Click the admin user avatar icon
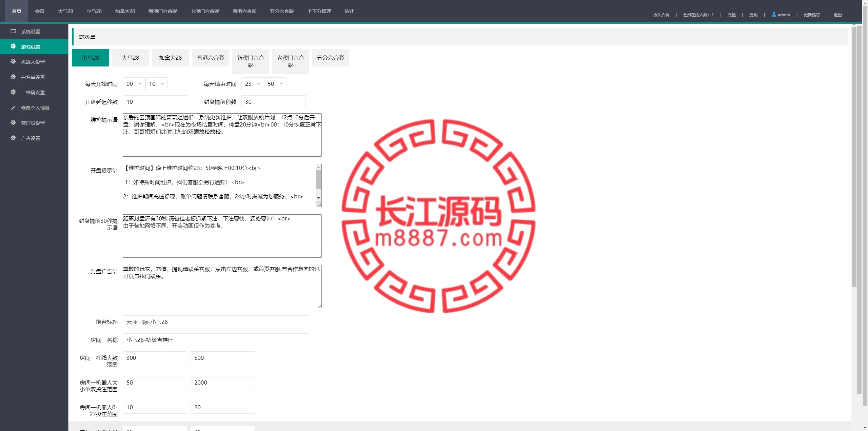Viewport: 868px width, 431px height. tap(774, 14)
